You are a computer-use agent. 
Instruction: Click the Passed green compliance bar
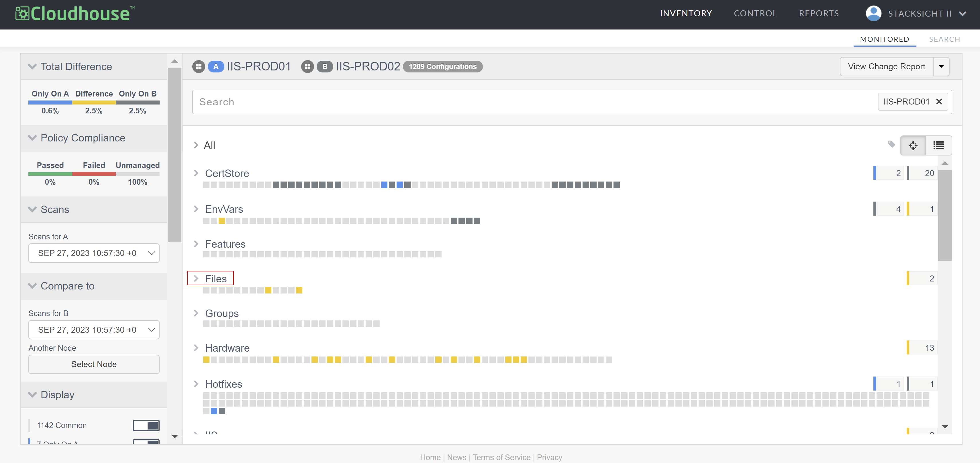(50, 174)
